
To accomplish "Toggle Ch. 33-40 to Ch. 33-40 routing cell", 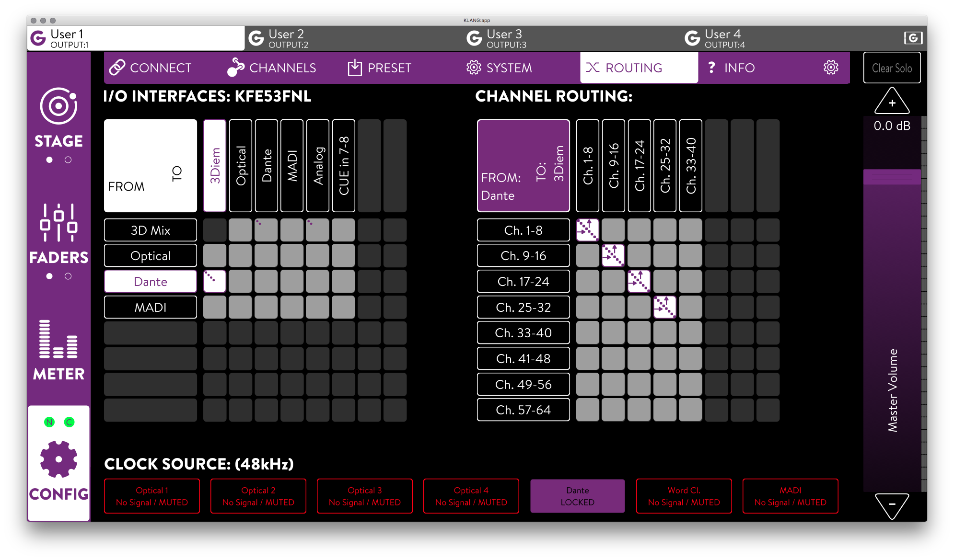I will coord(691,333).
